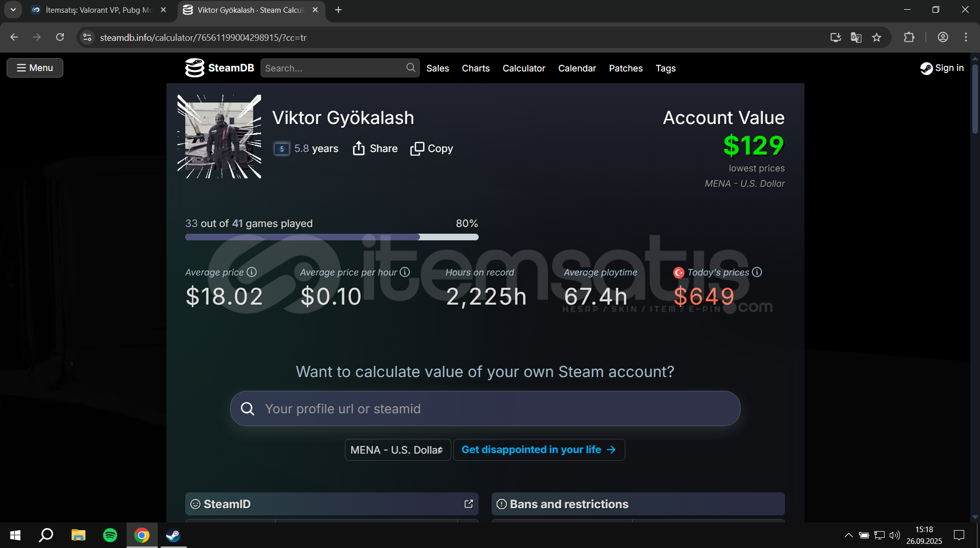Reload the page with the refresh icon

click(x=60, y=37)
